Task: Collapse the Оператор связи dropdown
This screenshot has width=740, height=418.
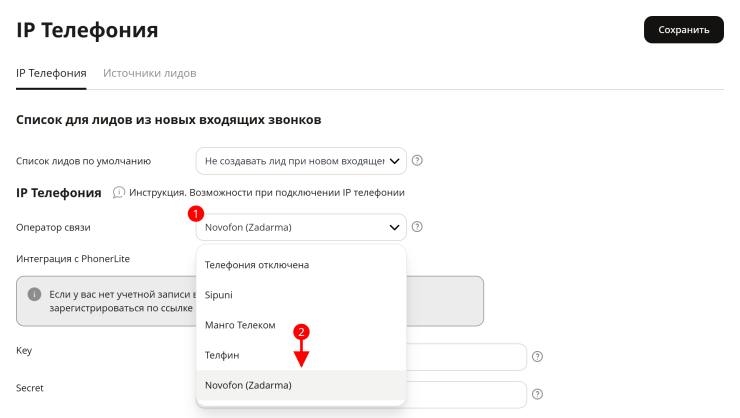Action: (x=301, y=227)
